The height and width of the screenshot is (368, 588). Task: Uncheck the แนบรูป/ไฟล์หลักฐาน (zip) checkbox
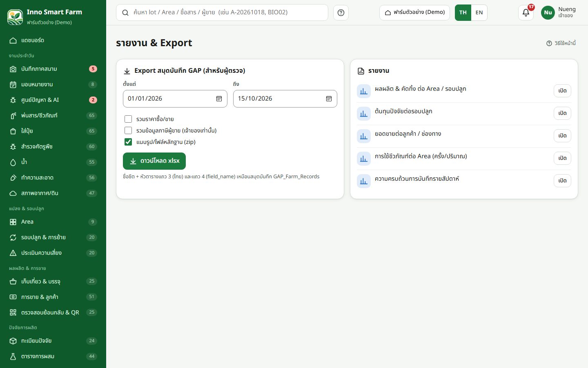pos(128,142)
